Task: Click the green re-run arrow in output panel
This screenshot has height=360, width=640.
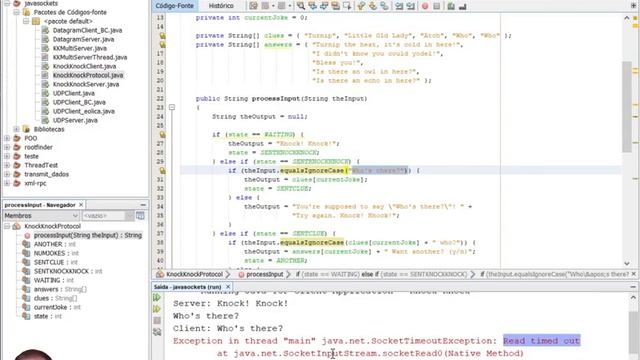Action: point(157,298)
